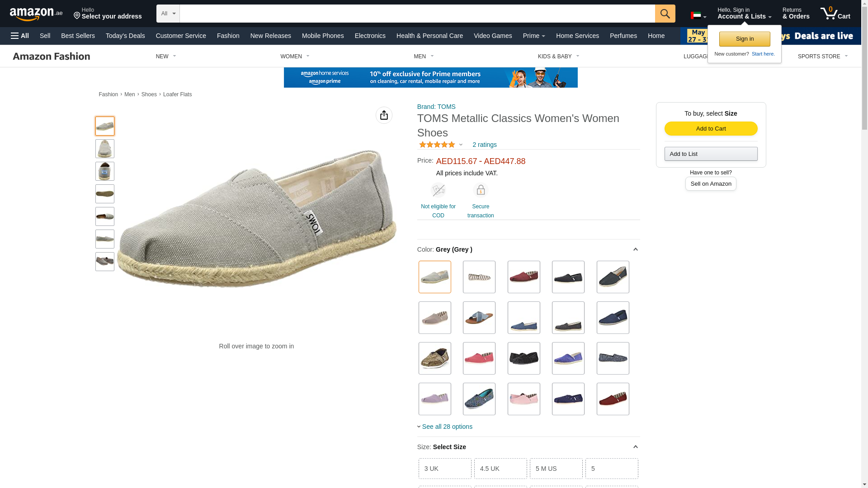Click the UAE flag country selector
Viewport: 868px width, 488px height.
pos(698,16)
